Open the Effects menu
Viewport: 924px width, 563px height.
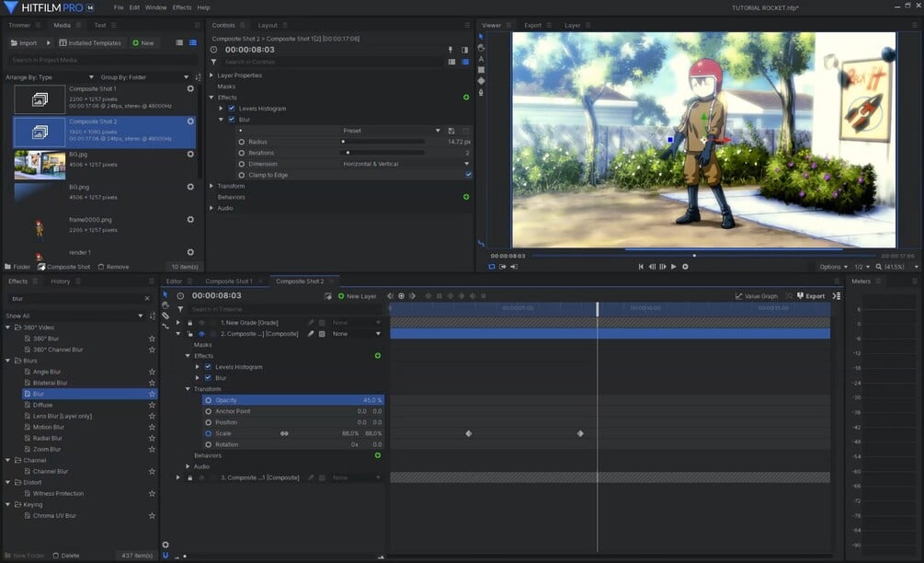click(182, 7)
